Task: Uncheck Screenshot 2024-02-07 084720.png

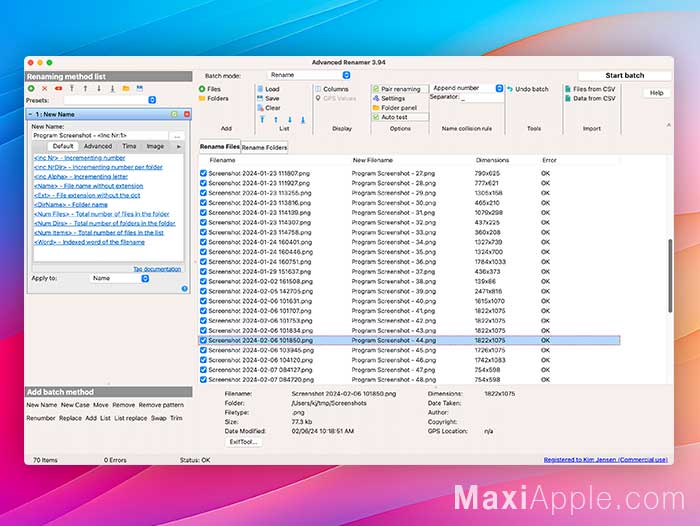Action: tap(203, 379)
